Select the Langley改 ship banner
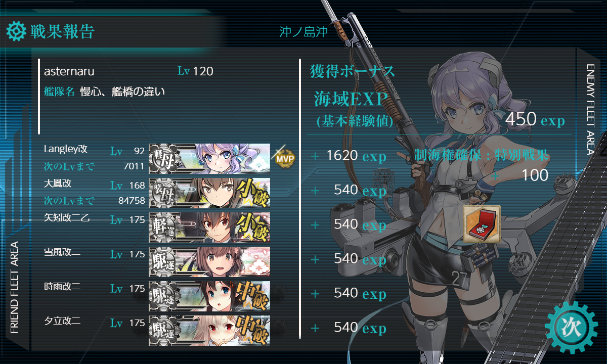The image size is (607, 364). click(x=209, y=158)
